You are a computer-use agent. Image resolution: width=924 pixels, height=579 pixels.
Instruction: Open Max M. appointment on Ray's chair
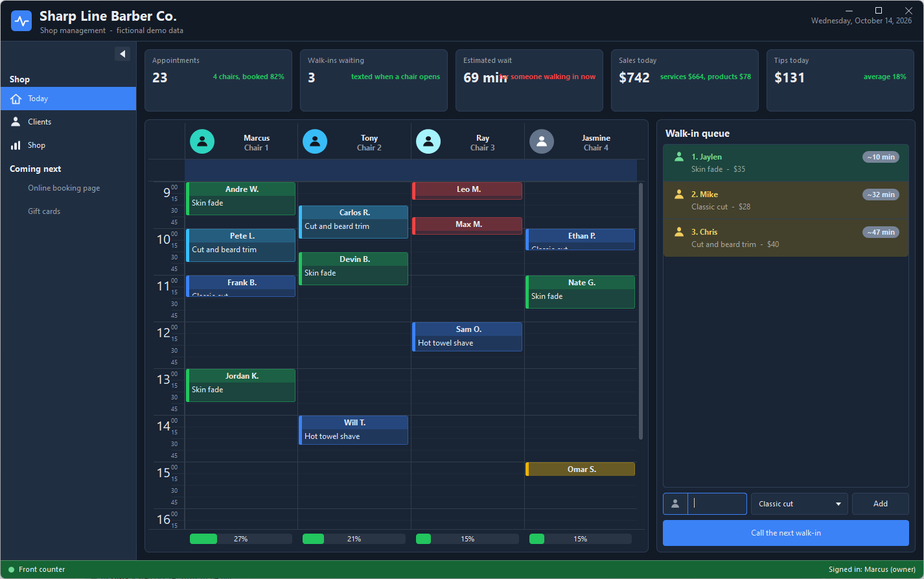pyautogui.click(x=467, y=226)
